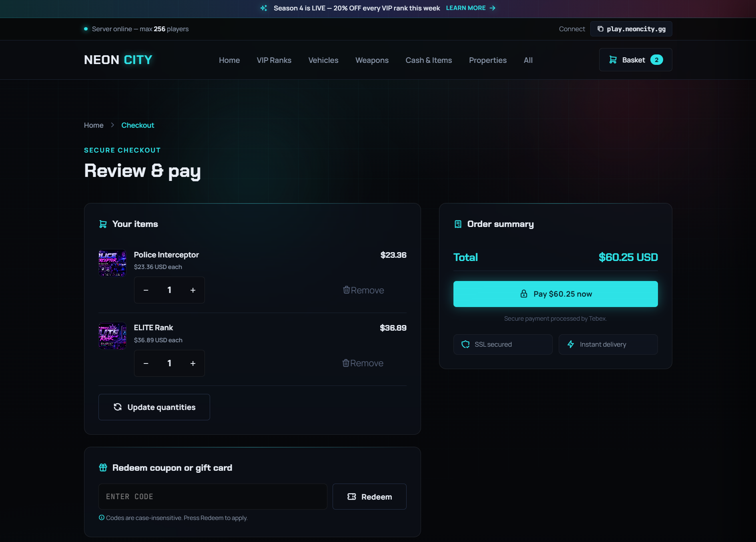Focus the ENTER CODE coupon field
The image size is (756, 542).
213,496
